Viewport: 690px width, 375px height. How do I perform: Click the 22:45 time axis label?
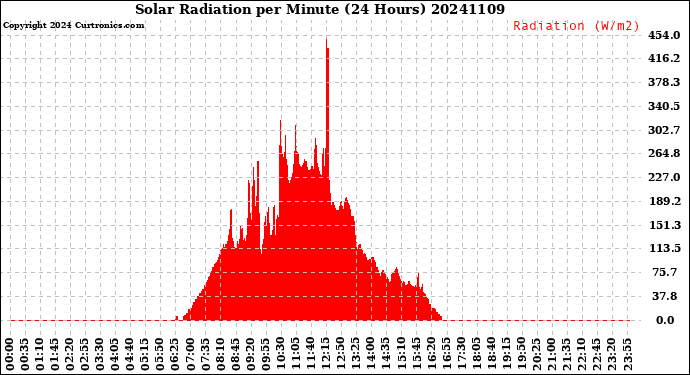tap(596, 355)
